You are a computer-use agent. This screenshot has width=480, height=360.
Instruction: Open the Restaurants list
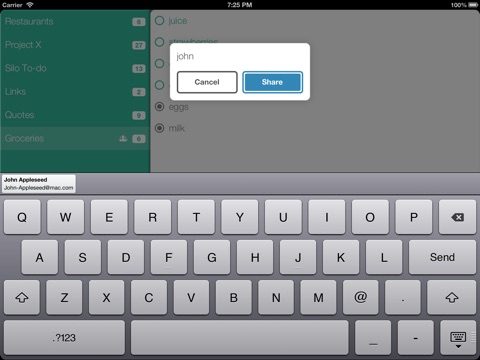[75, 22]
